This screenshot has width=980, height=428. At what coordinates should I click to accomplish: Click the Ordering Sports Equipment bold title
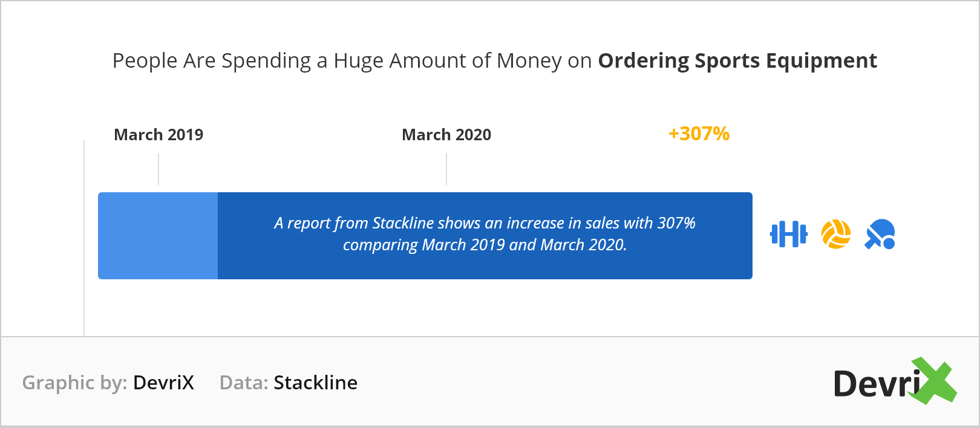pos(737,60)
